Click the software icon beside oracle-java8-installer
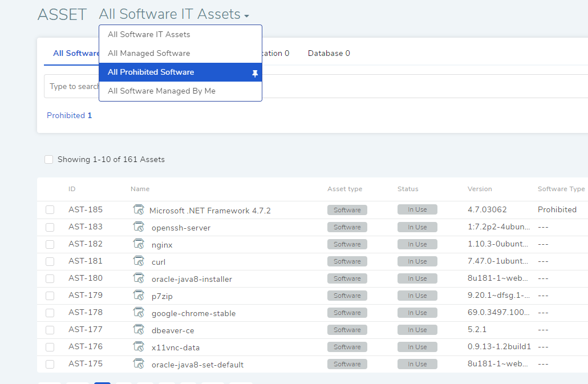The image size is (588, 384). click(x=139, y=278)
